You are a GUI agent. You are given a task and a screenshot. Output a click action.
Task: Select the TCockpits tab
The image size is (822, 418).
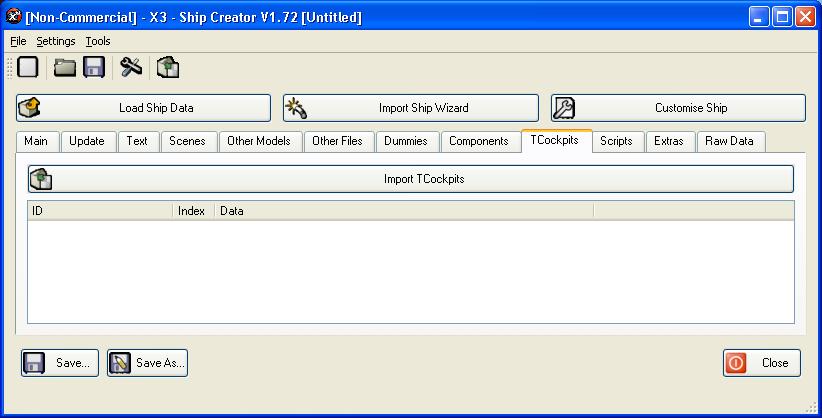[x=555, y=140]
